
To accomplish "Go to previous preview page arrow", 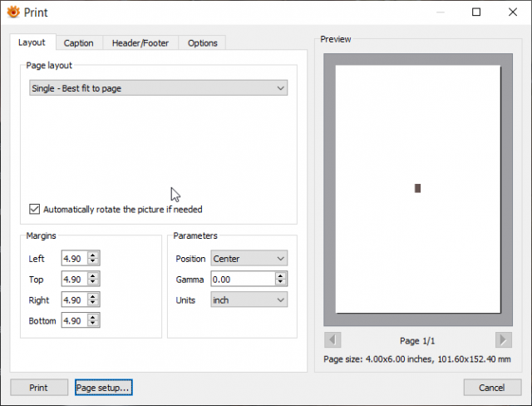I will 332,339.
